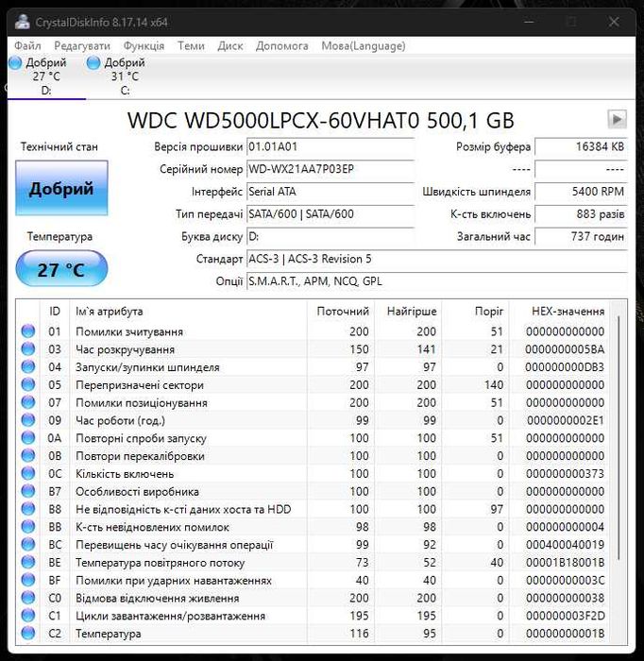
Task: Select the Кількість включень attribute name
Action: tap(125, 474)
